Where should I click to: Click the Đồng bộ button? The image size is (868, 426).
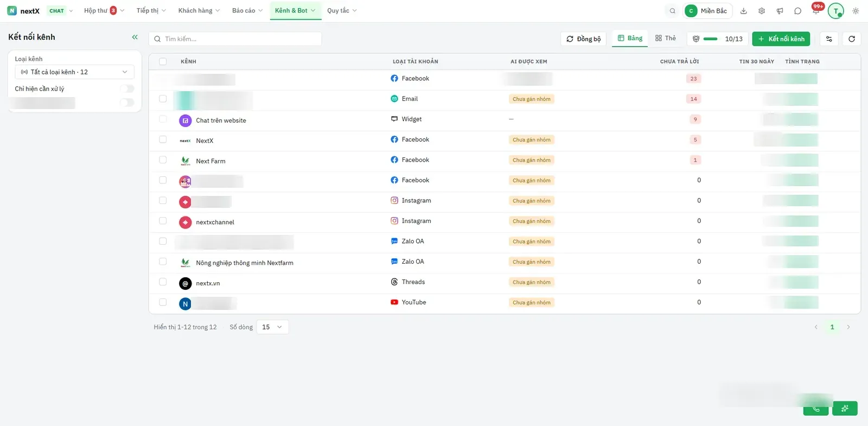click(x=584, y=39)
